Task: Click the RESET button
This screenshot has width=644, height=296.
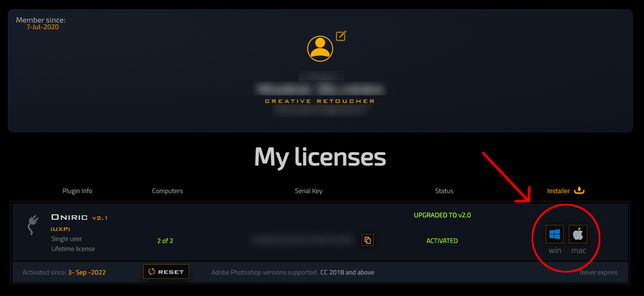Action: [166, 271]
